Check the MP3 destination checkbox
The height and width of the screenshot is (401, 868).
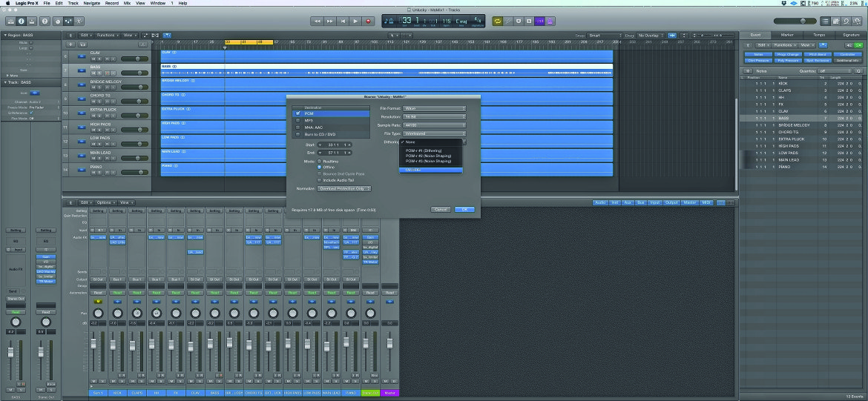click(x=297, y=120)
